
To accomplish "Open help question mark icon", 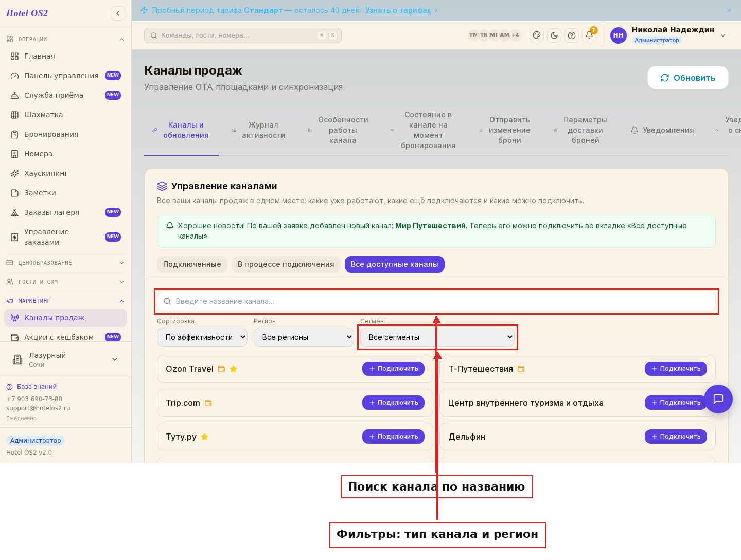I will (572, 35).
